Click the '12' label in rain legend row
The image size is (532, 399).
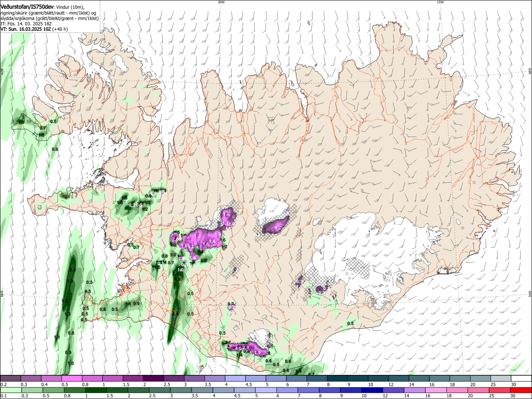385,396
